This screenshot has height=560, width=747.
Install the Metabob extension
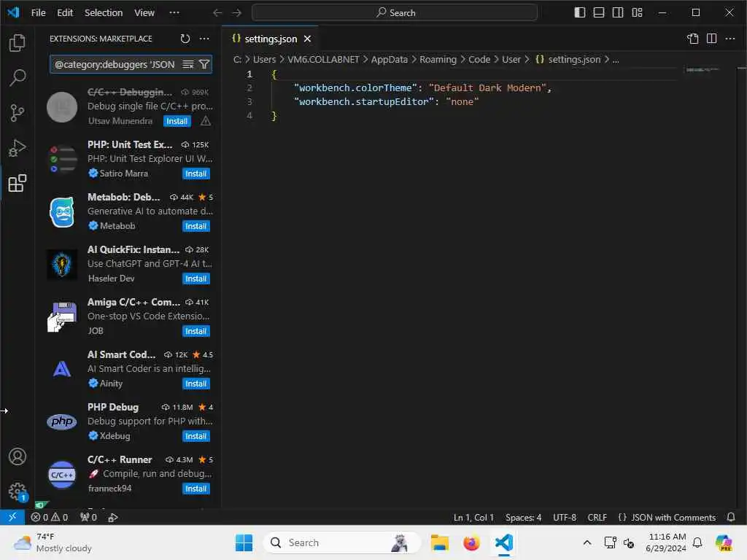[x=196, y=226]
